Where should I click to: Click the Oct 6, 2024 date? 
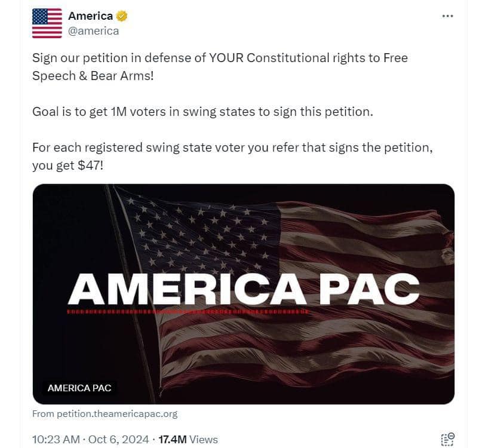118,440
